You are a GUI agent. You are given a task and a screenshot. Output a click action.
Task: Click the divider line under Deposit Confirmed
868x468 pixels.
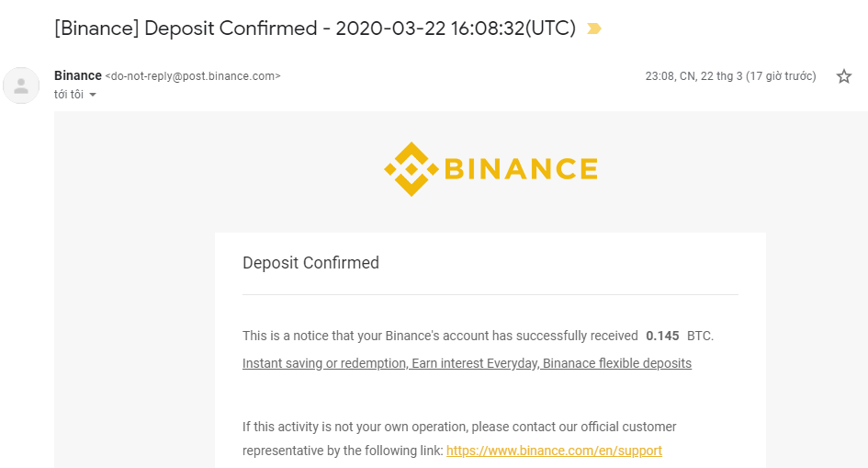click(490, 294)
